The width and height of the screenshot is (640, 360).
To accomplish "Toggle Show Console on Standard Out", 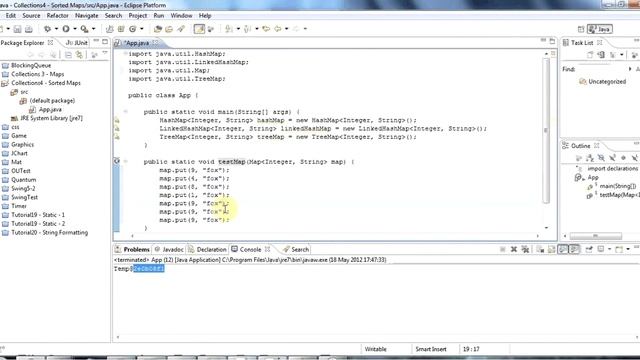I will pyautogui.click(x=563, y=249).
